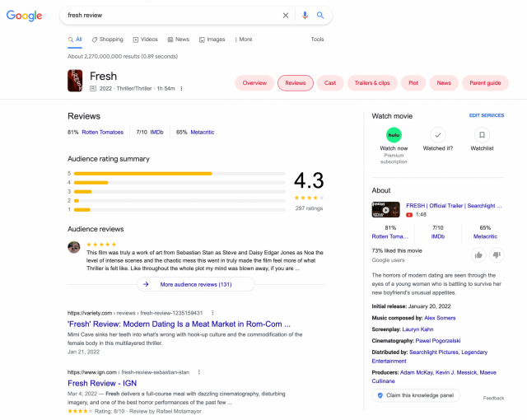Click Claim this knowledge panel button
Screen dimensions: 527x420
click(x=415, y=395)
